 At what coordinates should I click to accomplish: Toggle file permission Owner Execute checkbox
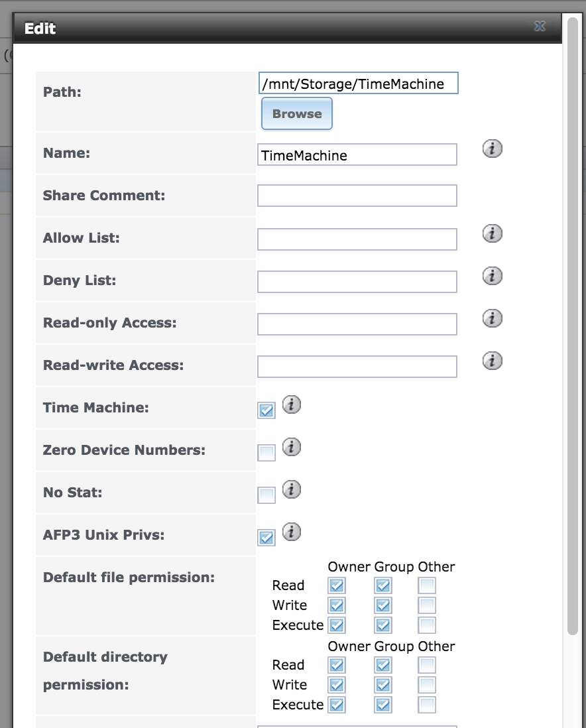coord(337,625)
